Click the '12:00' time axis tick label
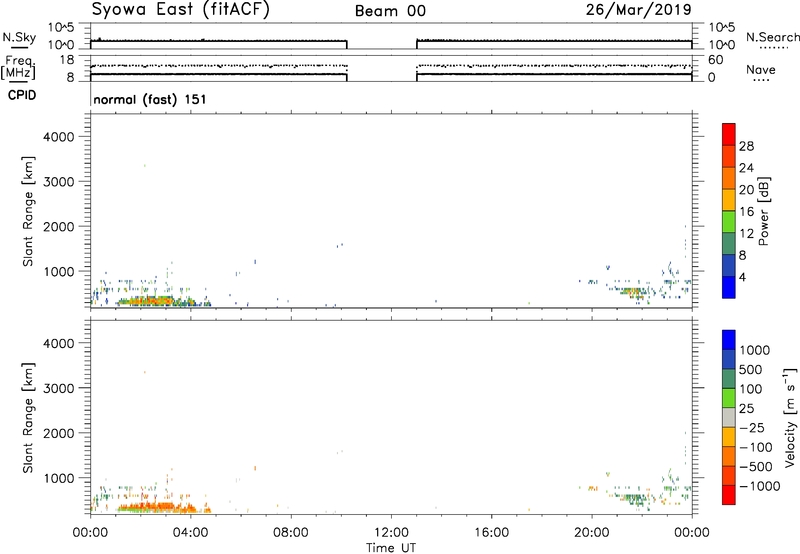The image size is (800, 554). pos(391,533)
